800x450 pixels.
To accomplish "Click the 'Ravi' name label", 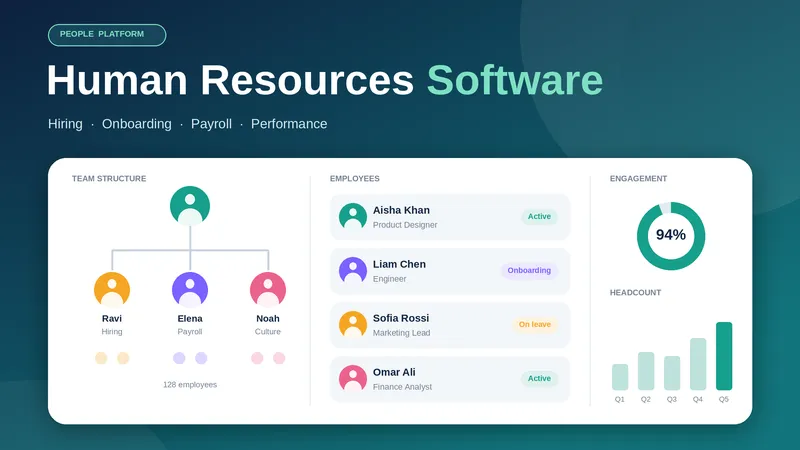I will (112, 318).
